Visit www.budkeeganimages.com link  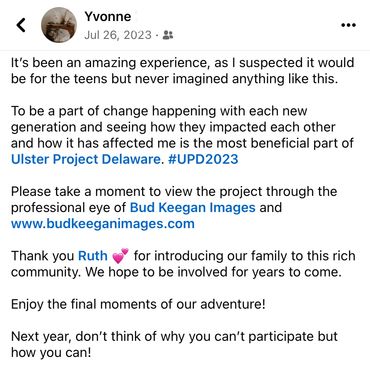pos(103,224)
